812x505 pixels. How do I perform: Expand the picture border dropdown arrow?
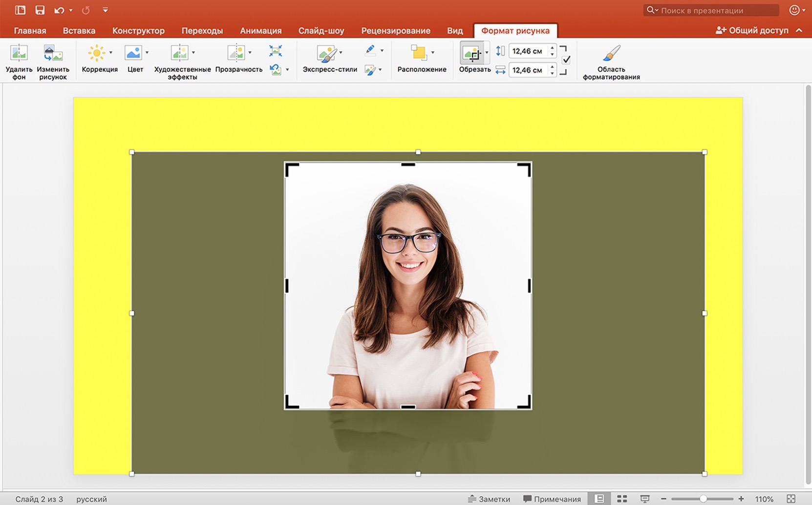click(382, 50)
